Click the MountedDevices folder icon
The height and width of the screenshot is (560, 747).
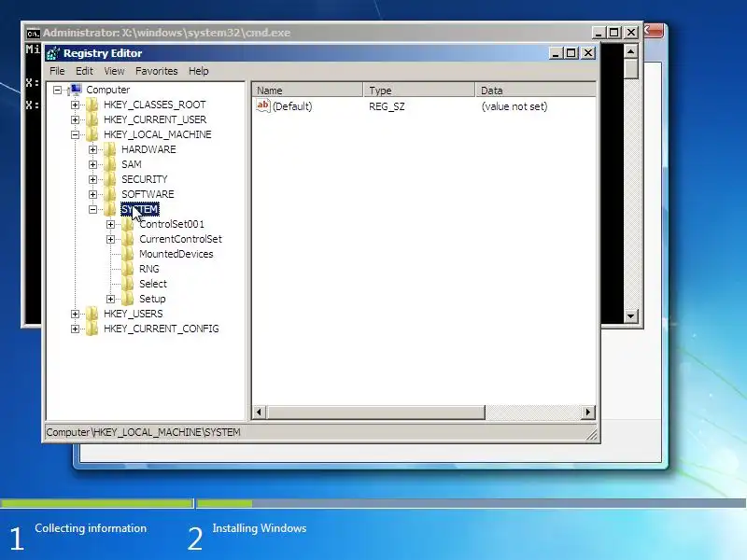127,254
